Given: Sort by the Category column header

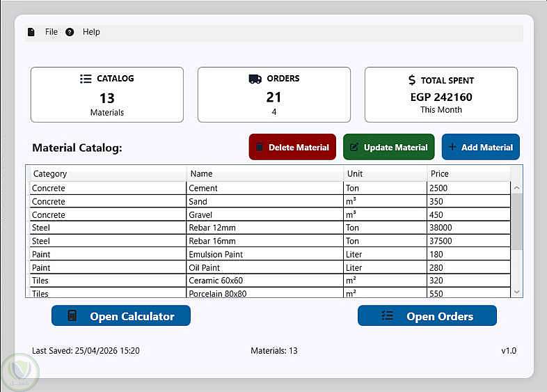Looking at the screenshot, I should point(108,173).
